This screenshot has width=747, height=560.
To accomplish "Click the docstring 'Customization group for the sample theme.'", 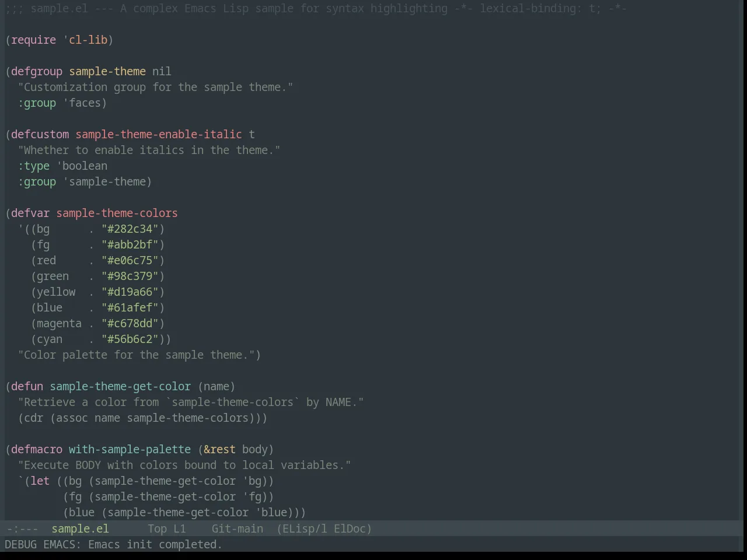I will click(x=155, y=87).
